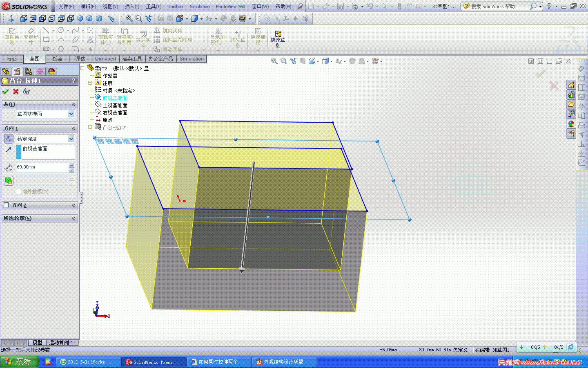
Task: Open the 插入(I) menu
Action: point(132,7)
